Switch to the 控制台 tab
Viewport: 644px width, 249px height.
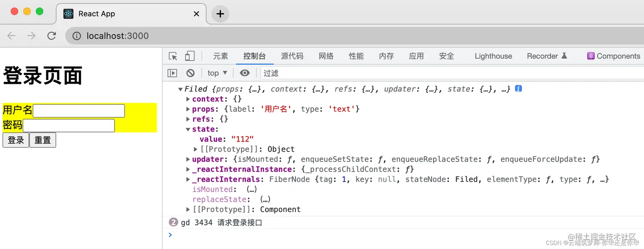tap(255, 56)
